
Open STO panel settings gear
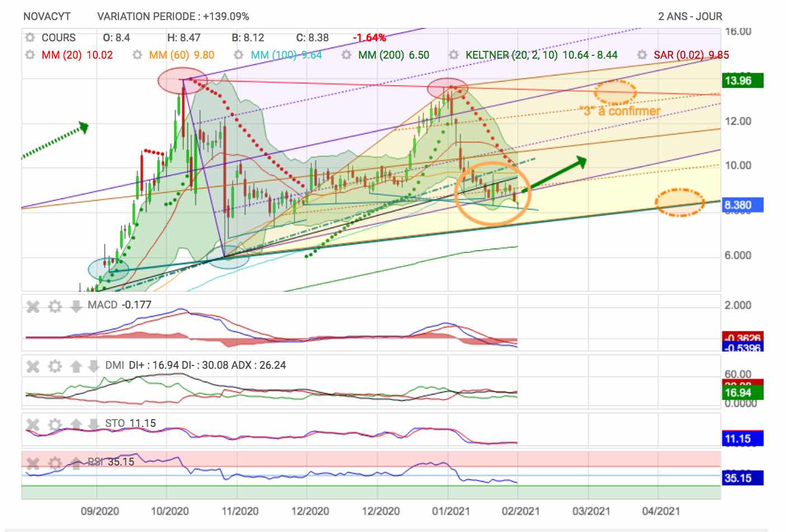pyautogui.click(x=55, y=425)
